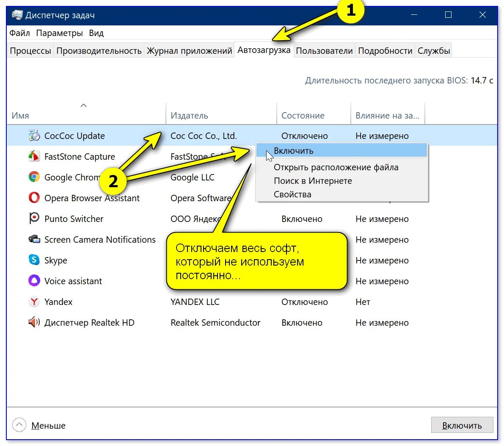The image size is (504, 446).
Task: Select the Opera Browser Assistant row name
Action: [x=92, y=198]
